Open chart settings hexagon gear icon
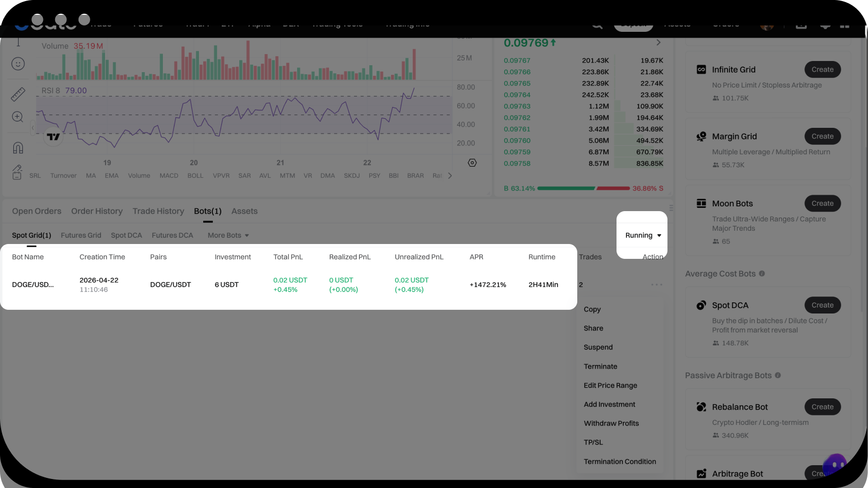The width and height of the screenshot is (868, 488). click(472, 163)
